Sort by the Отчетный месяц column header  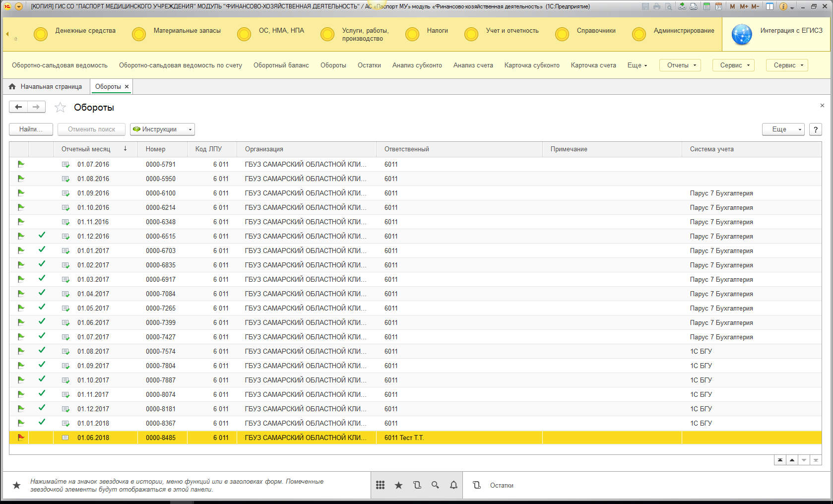pos(86,149)
